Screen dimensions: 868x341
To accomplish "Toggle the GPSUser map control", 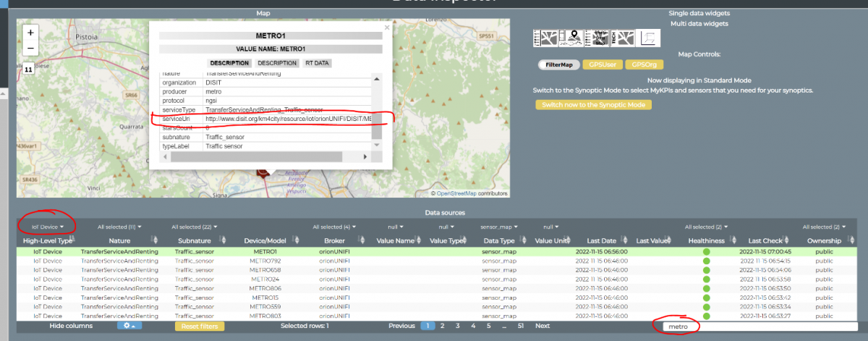I will point(600,64).
